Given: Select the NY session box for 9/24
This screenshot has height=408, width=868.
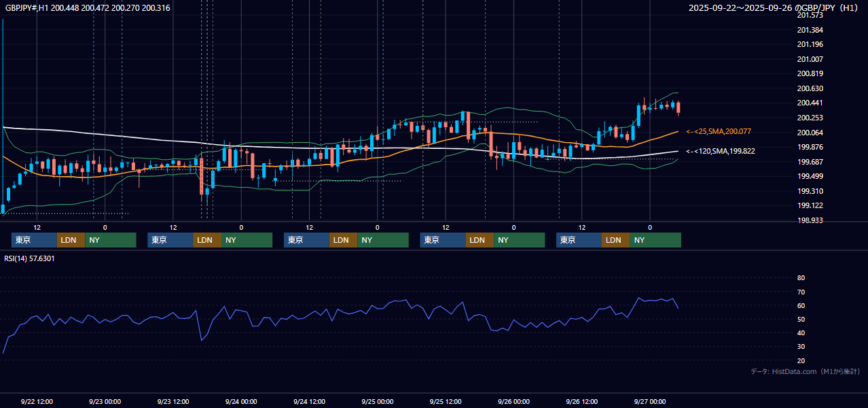Looking at the screenshot, I should coord(383,240).
